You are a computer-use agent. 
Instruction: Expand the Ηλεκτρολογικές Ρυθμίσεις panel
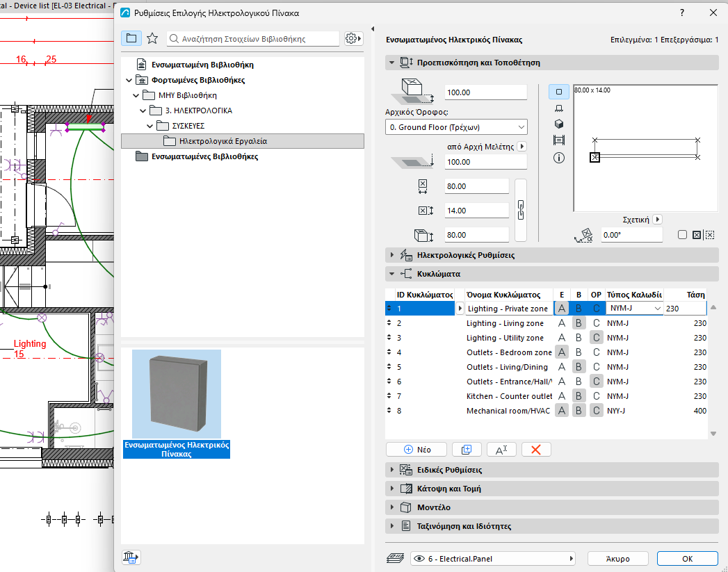pyautogui.click(x=392, y=254)
